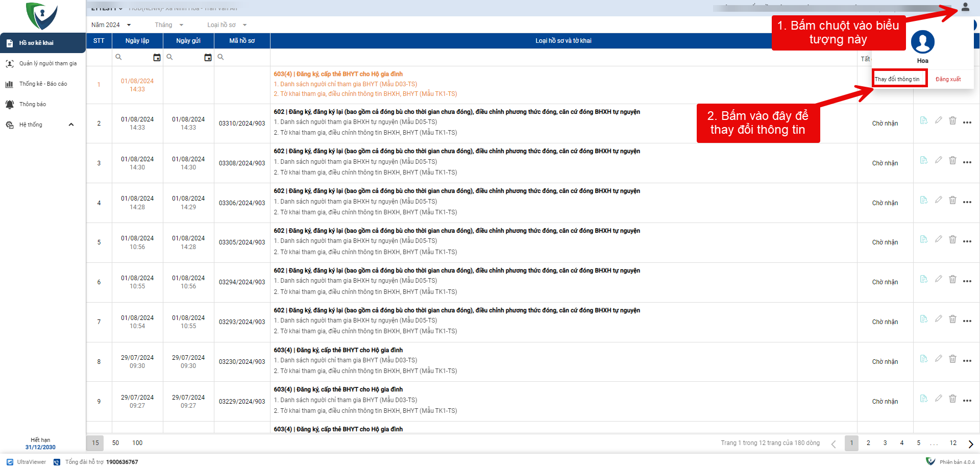Open the Tháng month dropdown
This screenshot has height=469, width=980.
(x=168, y=25)
